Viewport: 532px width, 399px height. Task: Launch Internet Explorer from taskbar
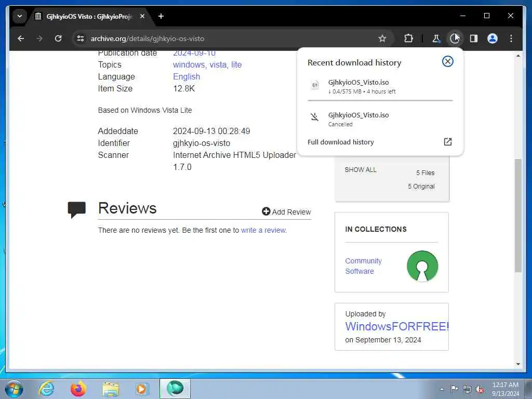[x=46, y=389]
